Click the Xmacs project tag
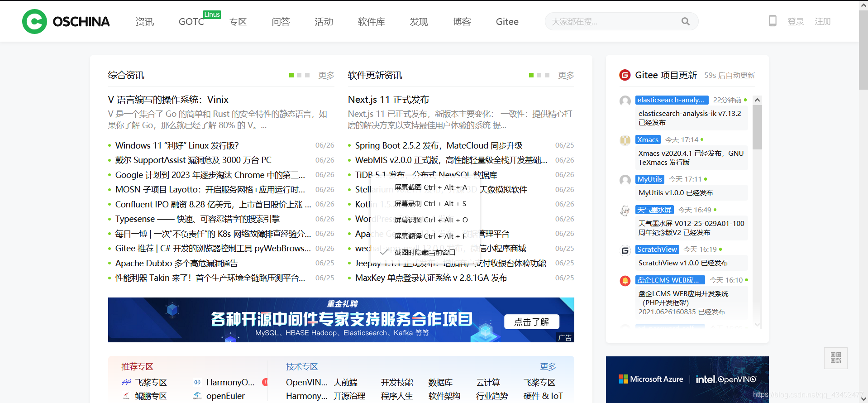This screenshot has height=403, width=868. click(648, 139)
